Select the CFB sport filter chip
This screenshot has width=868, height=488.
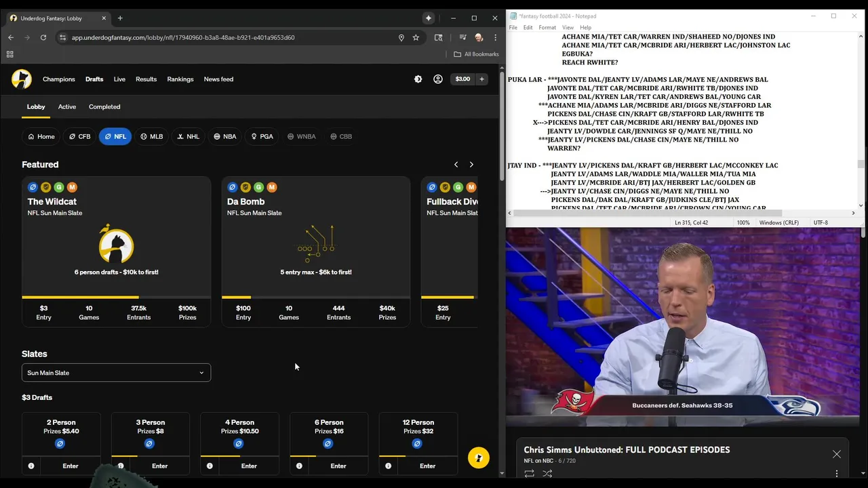tap(79, 136)
